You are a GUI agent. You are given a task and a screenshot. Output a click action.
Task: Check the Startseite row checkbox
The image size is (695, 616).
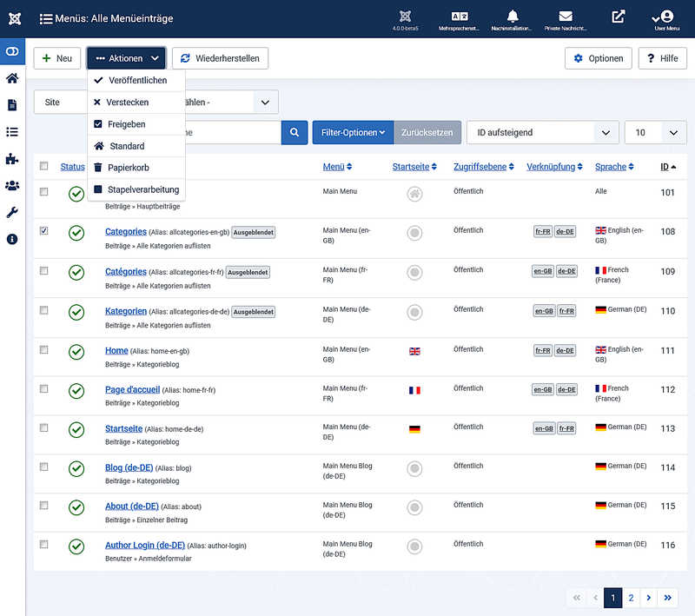(x=44, y=427)
